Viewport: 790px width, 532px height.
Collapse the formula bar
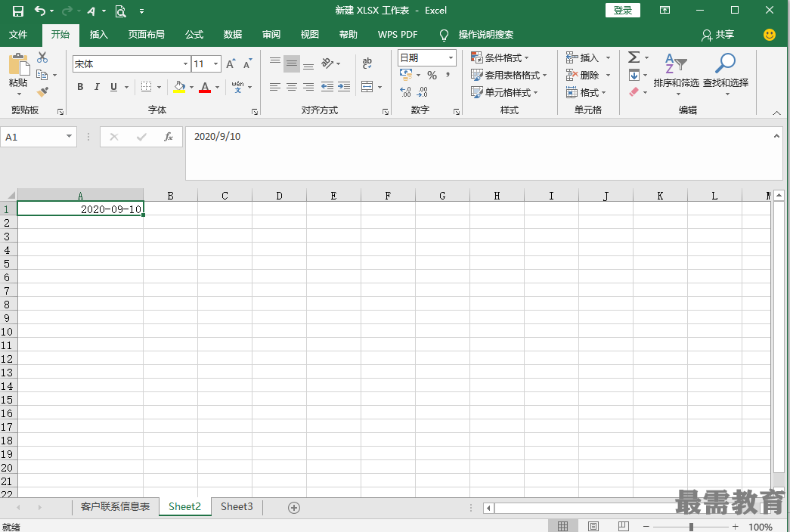[x=776, y=136]
